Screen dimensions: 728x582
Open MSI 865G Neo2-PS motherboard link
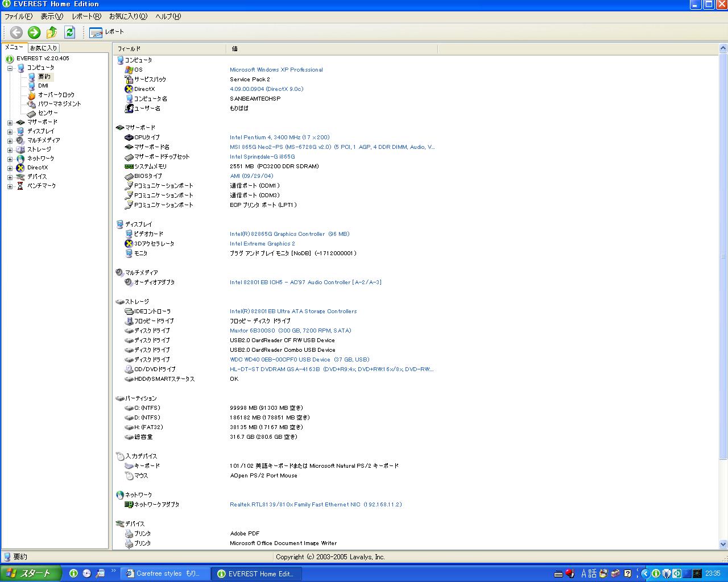pos(332,147)
